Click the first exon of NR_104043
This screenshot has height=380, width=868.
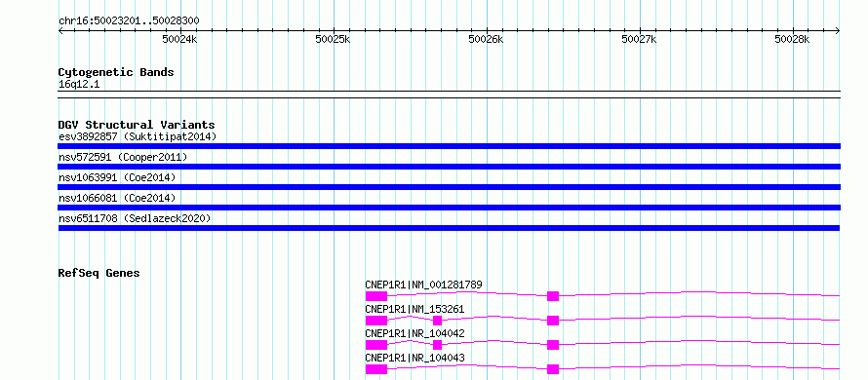click(375, 369)
